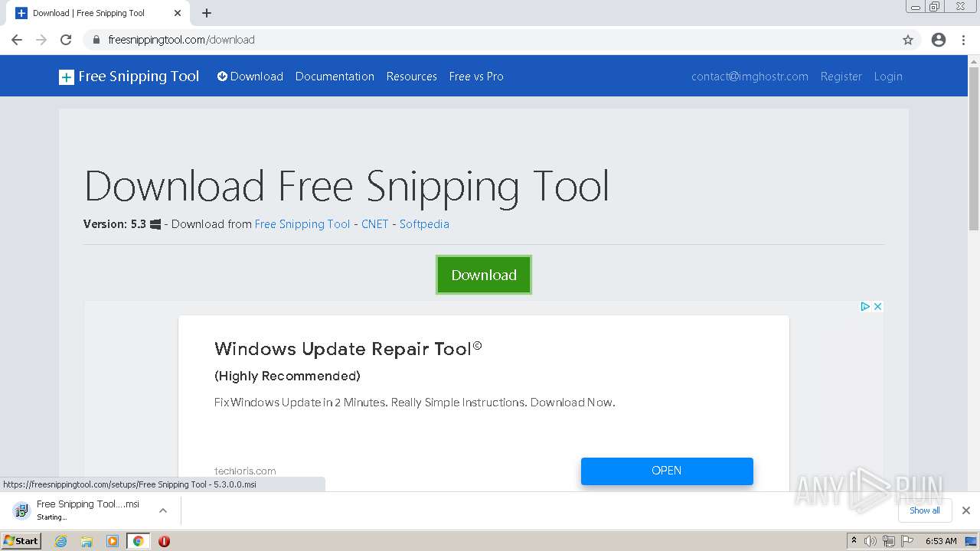Open Free Snipping Tool download source link

click(x=302, y=224)
